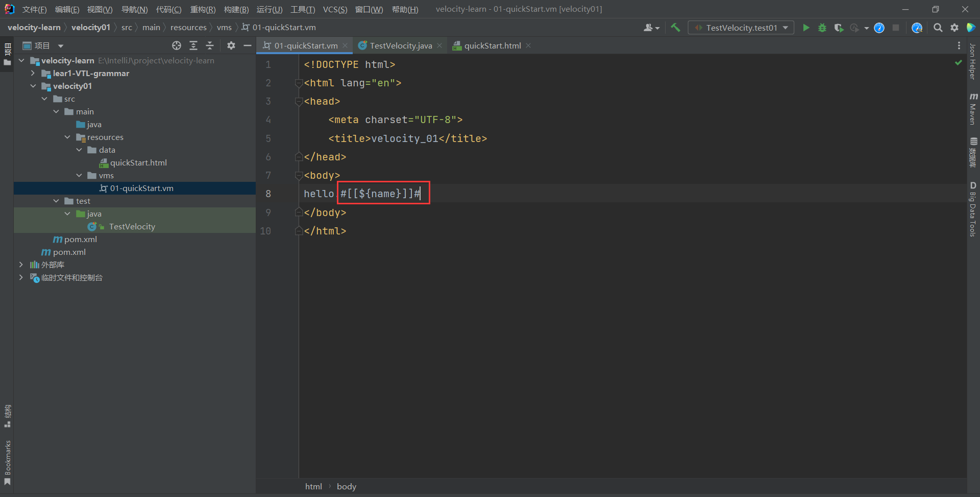Select the data folder in tree
Screen dimensions: 980x497
pos(107,150)
